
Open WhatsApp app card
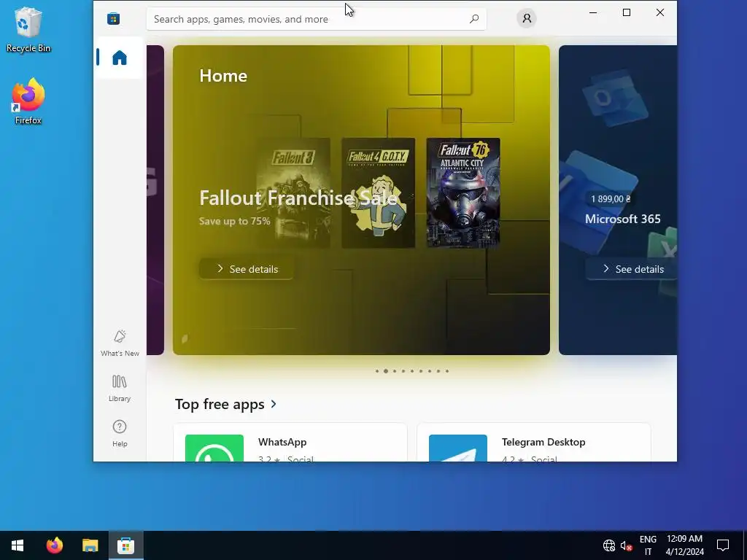[x=290, y=443]
